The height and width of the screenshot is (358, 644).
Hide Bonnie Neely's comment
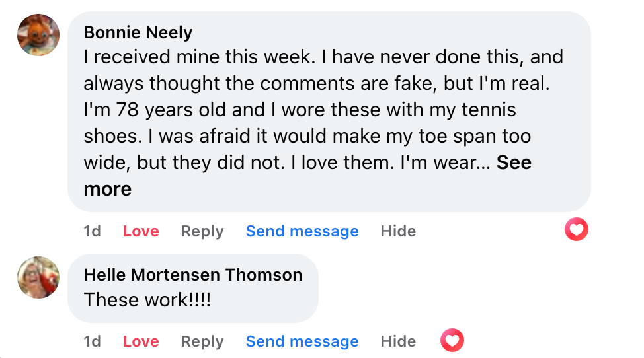pyautogui.click(x=398, y=231)
